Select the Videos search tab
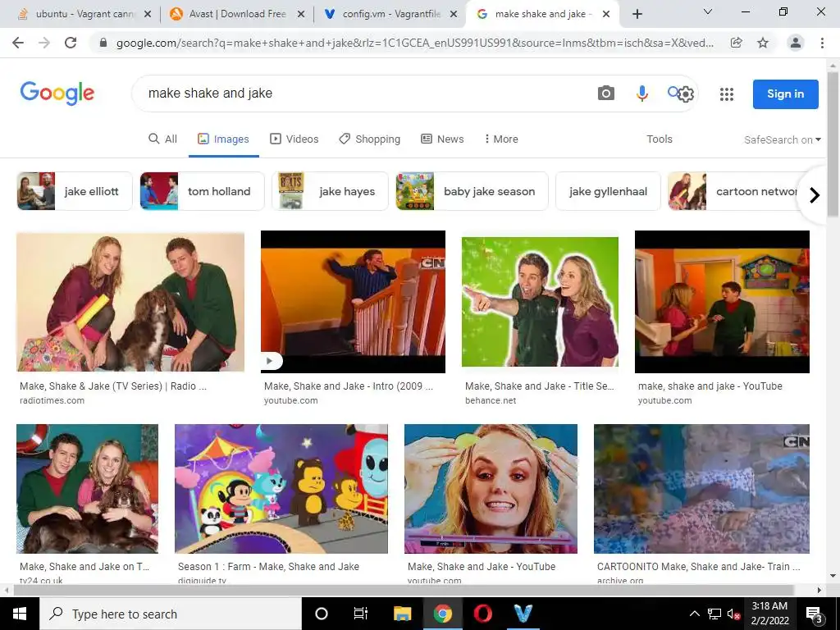The image size is (840, 630). (294, 139)
